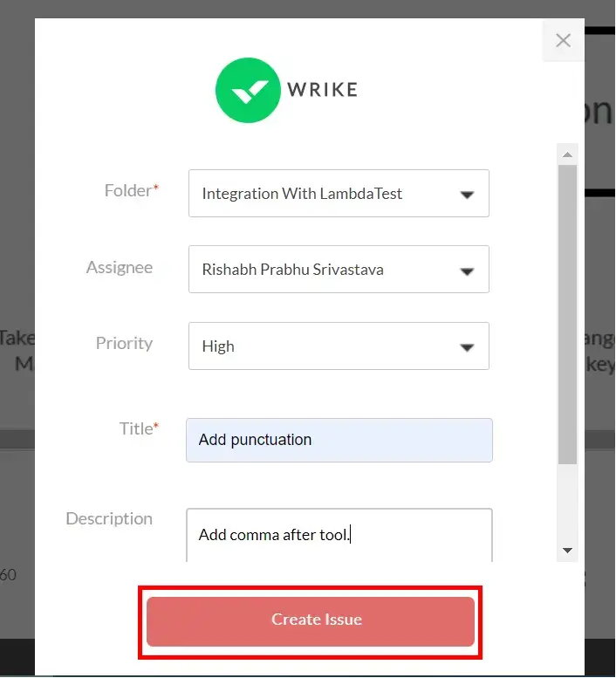Click the Priority field label
This screenshot has width=616, height=678.
point(124,343)
